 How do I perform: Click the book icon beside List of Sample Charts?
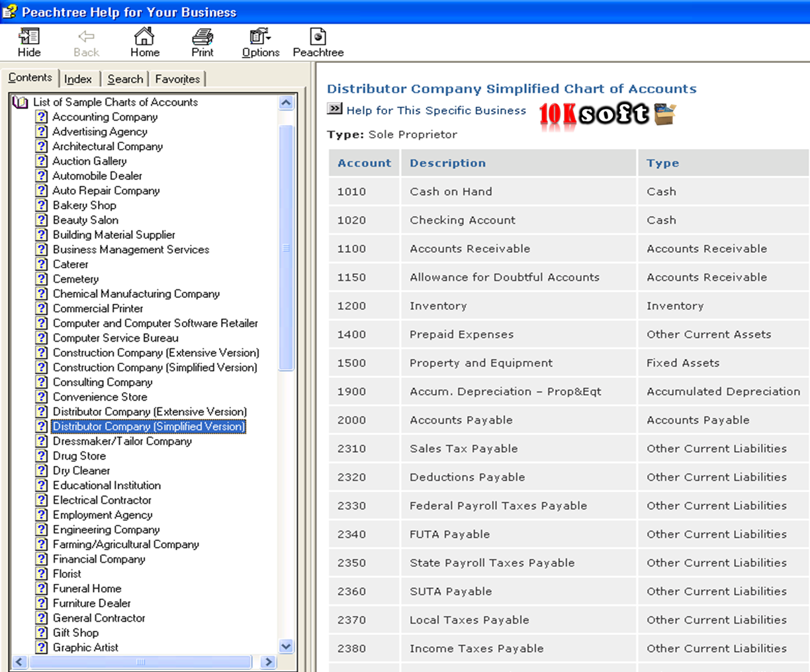(x=21, y=102)
